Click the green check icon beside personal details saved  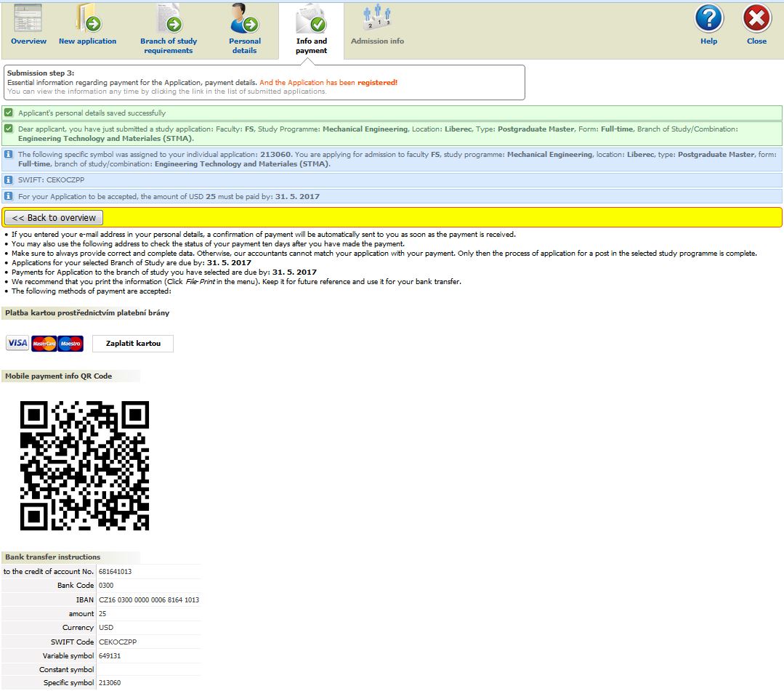(x=9, y=113)
